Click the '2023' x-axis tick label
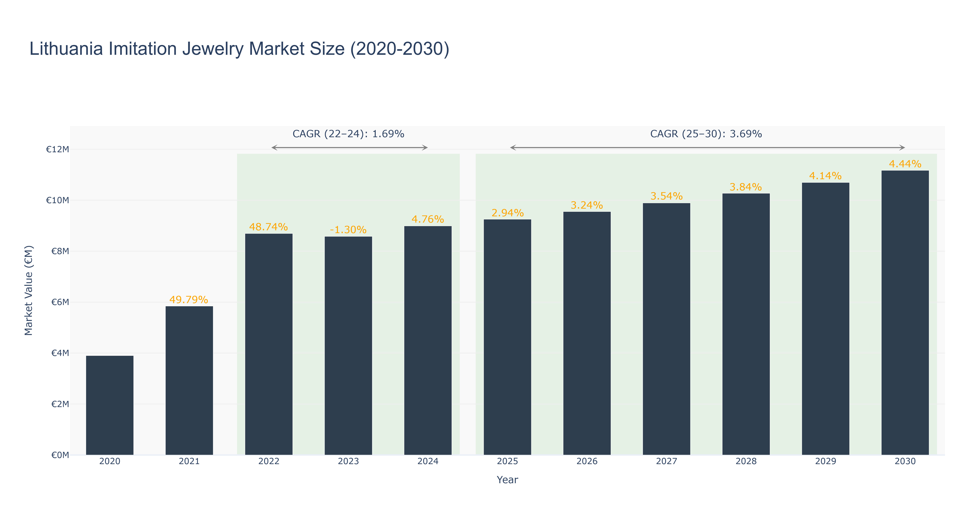Image resolution: width=980 pixels, height=525 pixels. 348,461
